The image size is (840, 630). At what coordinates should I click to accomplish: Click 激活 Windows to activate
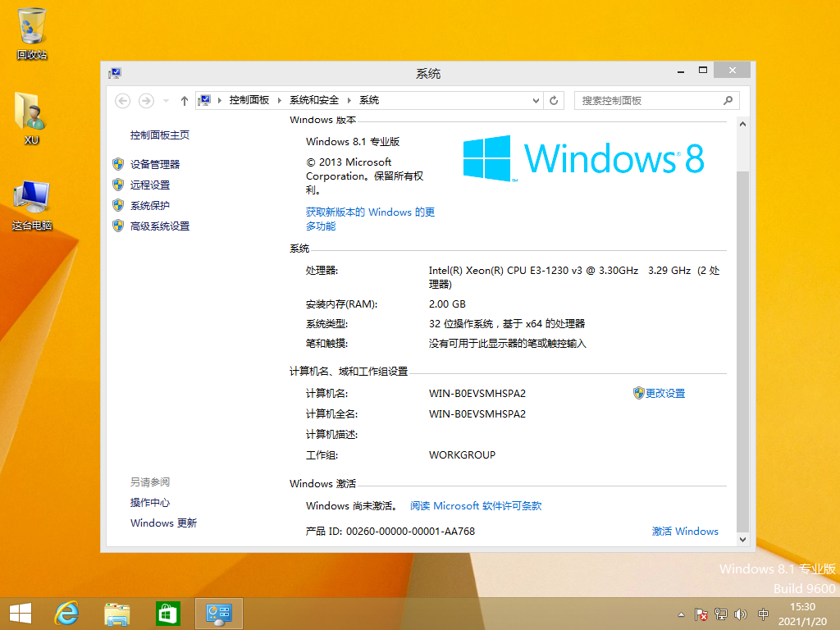[685, 531]
